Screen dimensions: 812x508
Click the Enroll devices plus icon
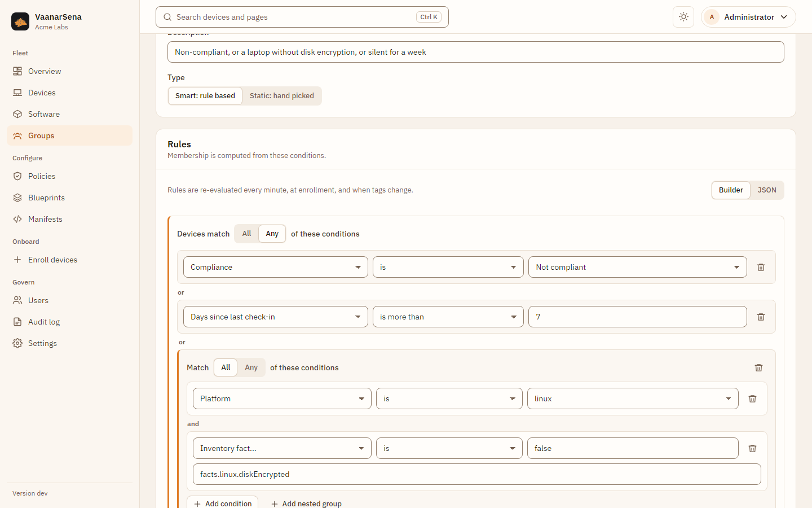(x=17, y=260)
